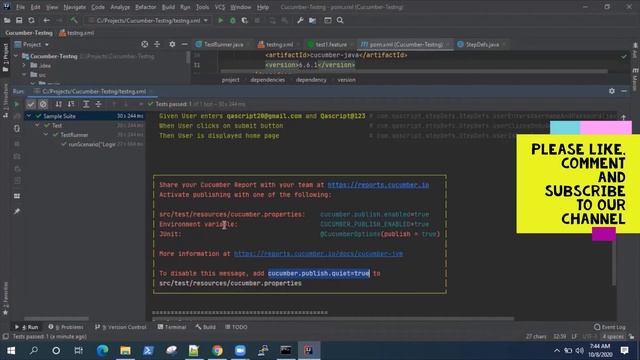Click the LF line separator status entry
This screenshot has width=640, height=360.
[x=574, y=337]
